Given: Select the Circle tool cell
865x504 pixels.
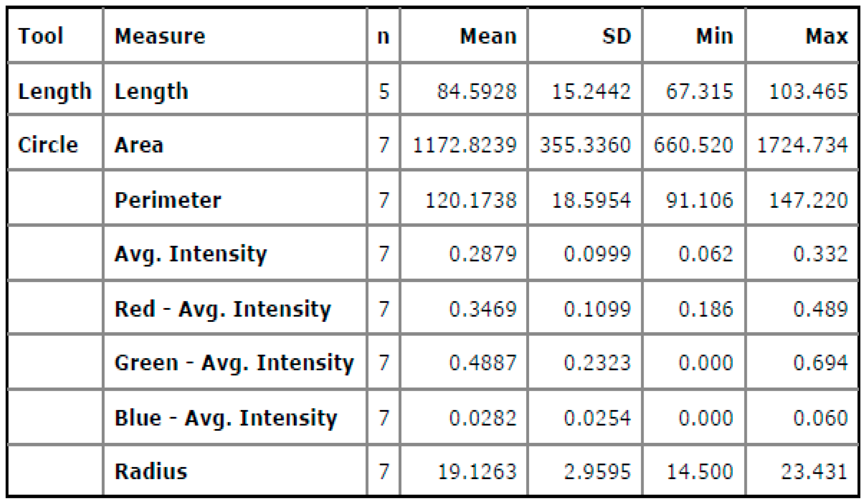Looking at the screenshot, I should 48,145.
